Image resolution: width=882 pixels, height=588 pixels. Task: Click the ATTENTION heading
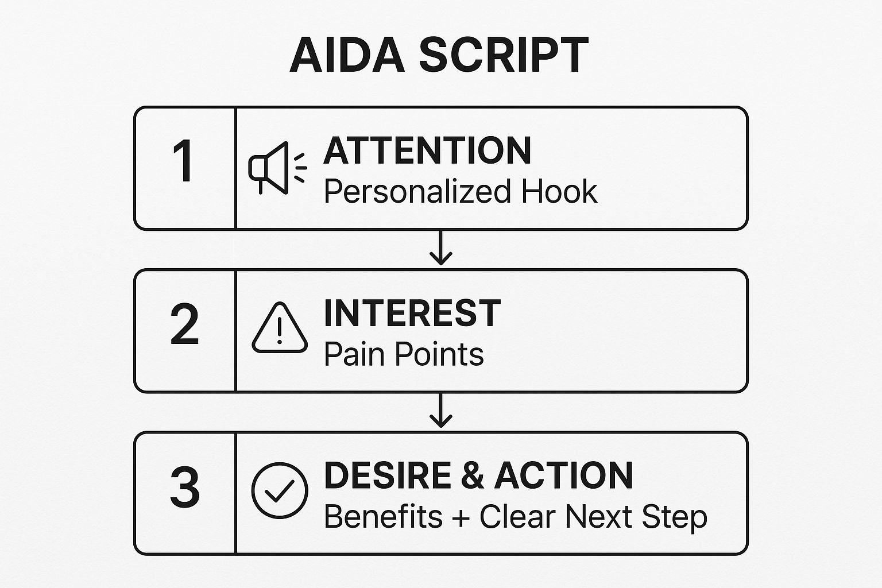(x=427, y=151)
